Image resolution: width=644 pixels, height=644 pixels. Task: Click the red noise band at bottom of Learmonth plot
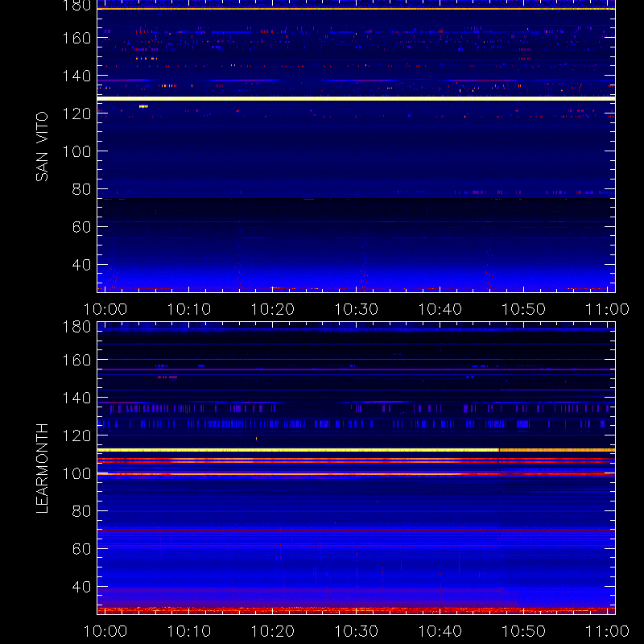coord(356,610)
